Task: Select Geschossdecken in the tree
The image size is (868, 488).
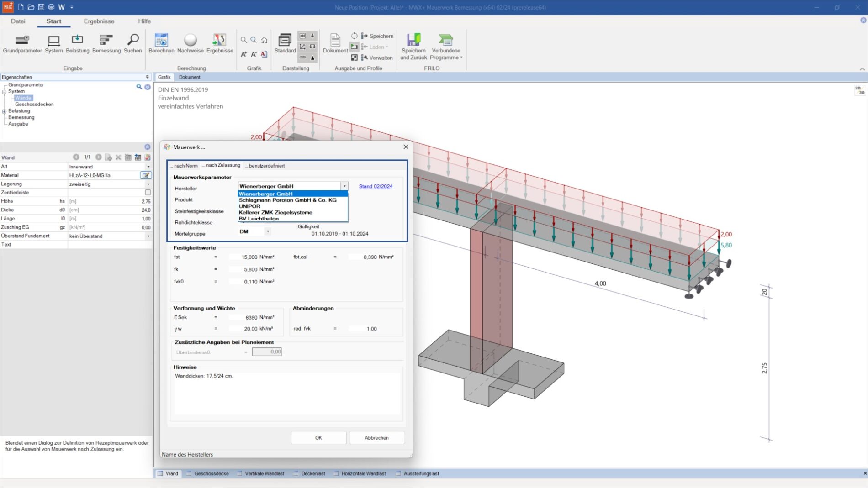Action: [x=34, y=105]
